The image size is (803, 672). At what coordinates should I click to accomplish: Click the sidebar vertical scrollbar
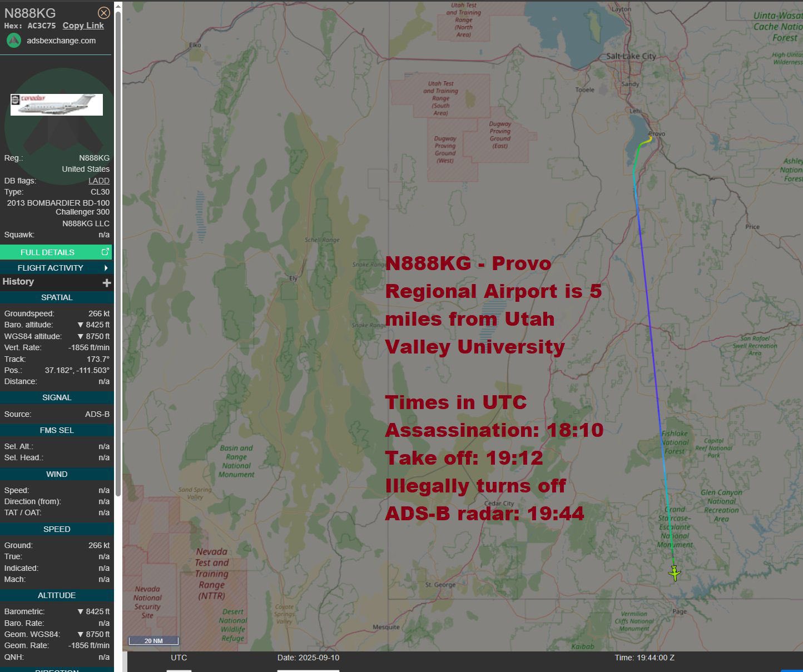118,250
